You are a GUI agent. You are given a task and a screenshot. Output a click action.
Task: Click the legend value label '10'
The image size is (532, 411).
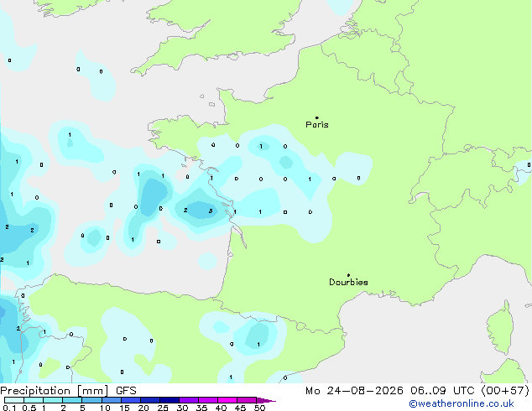(x=105, y=408)
